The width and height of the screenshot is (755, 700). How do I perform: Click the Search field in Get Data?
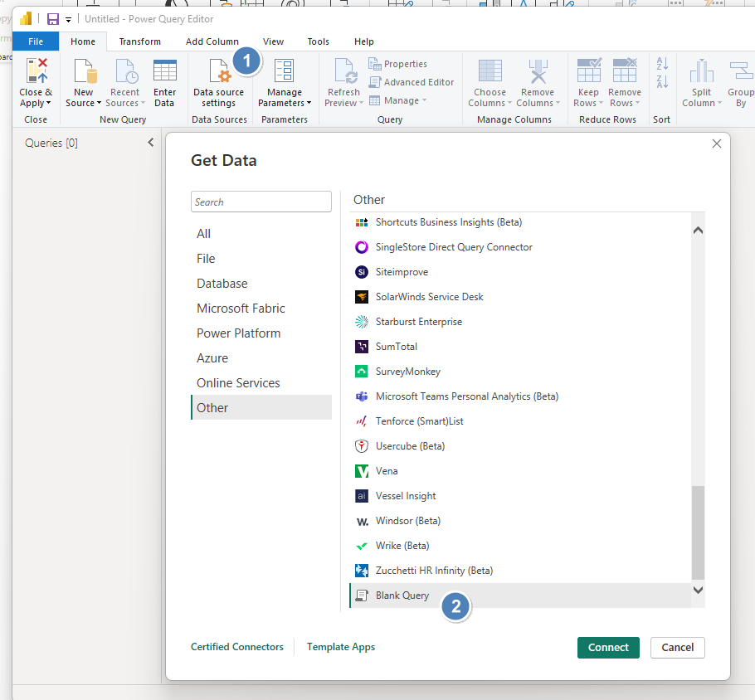(261, 202)
